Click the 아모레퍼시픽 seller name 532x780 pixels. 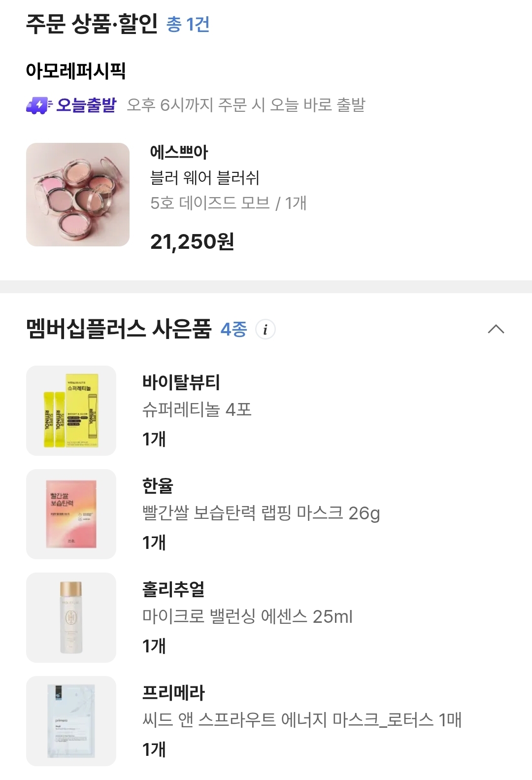click(76, 71)
